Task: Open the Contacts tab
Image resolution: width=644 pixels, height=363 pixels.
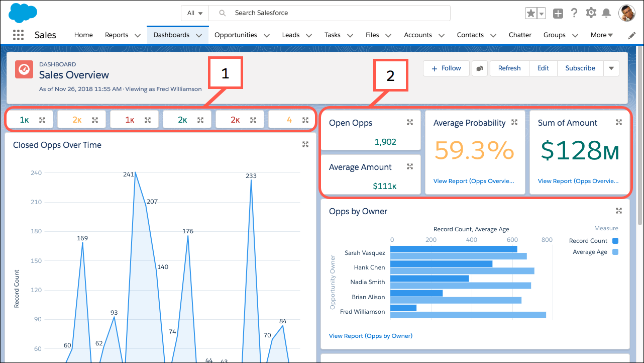Action: click(470, 35)
